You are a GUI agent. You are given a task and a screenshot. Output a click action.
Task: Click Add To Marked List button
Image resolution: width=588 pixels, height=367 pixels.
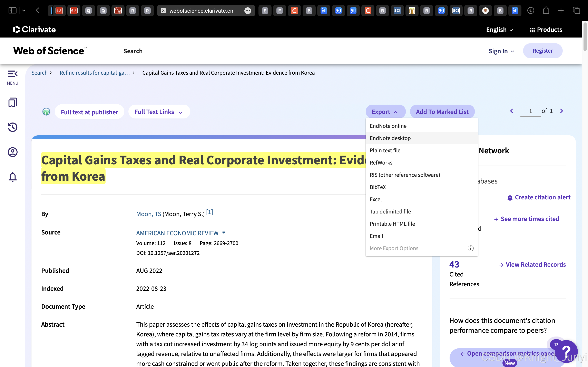(442, 112)
